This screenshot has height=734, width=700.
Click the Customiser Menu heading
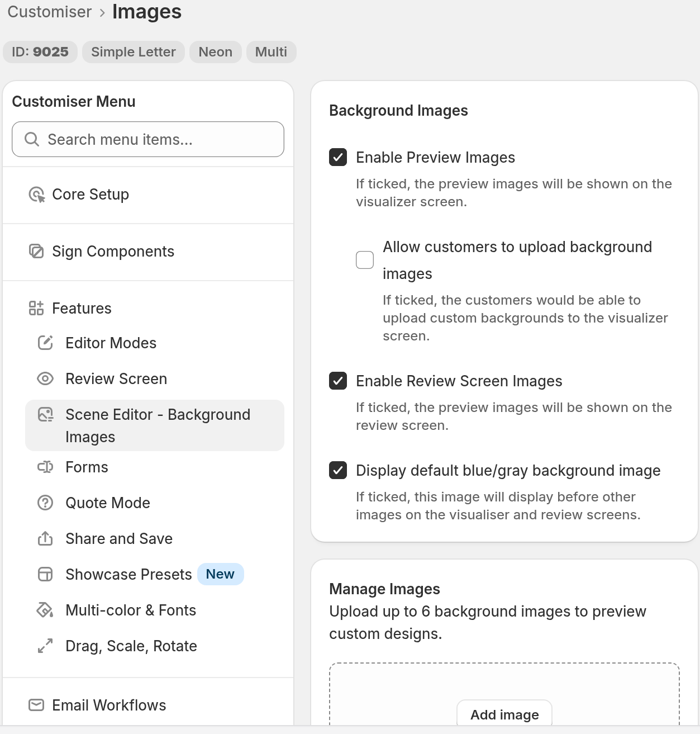coord(74,102)
